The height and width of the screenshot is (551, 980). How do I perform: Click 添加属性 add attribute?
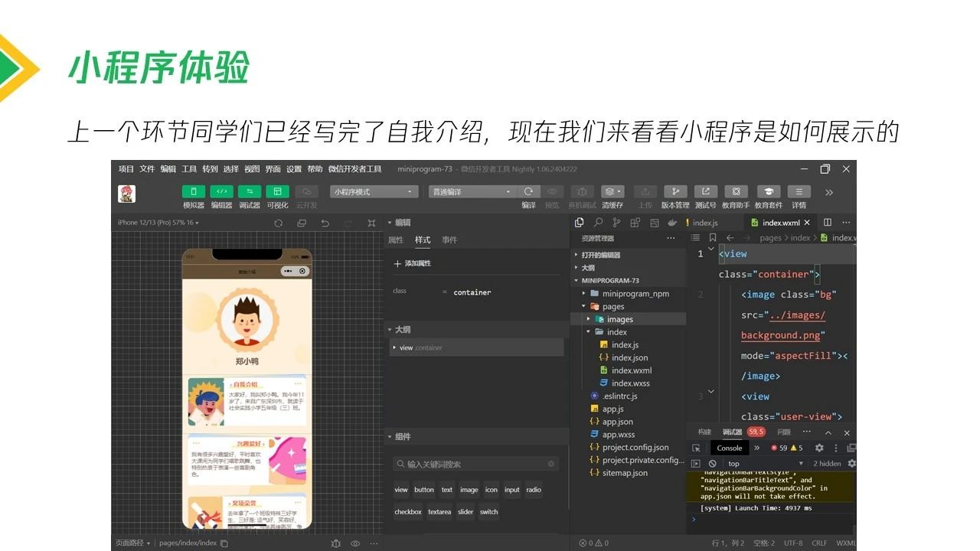[x=413, y=263]
